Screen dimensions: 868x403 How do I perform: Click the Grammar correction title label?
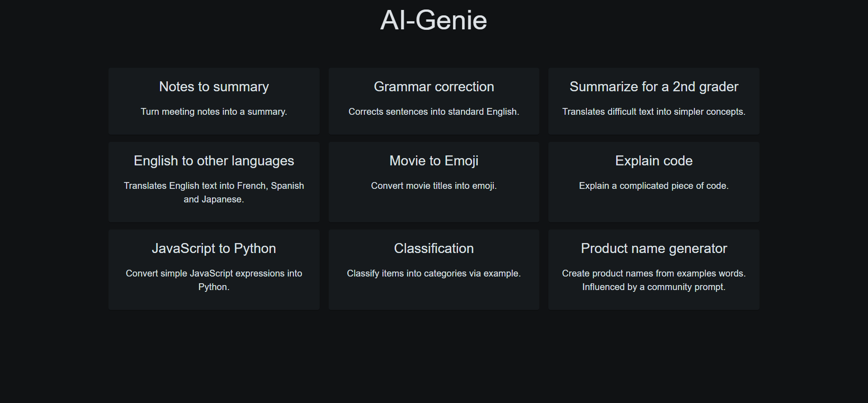click(434, 87)
